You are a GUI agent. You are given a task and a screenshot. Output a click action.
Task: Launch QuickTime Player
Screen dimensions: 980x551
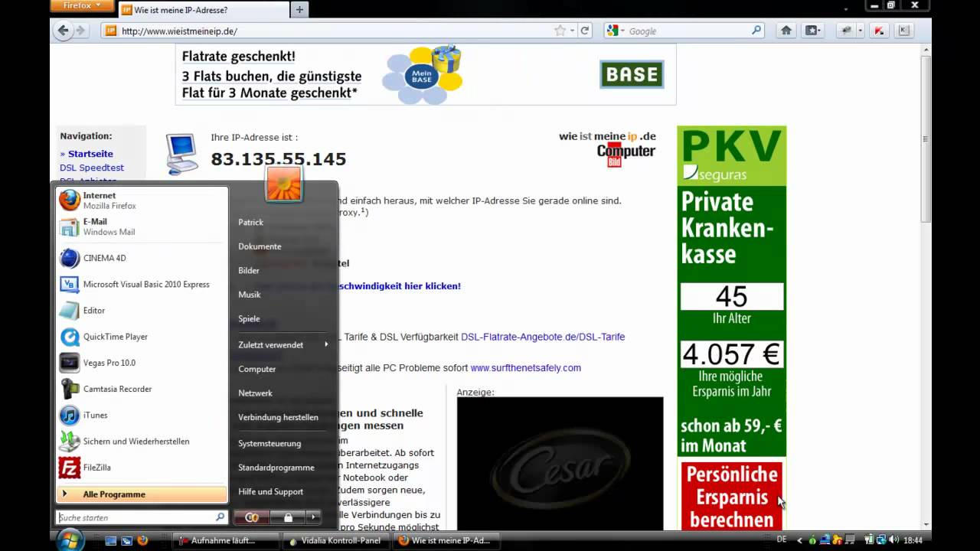[x=142, y=337]
